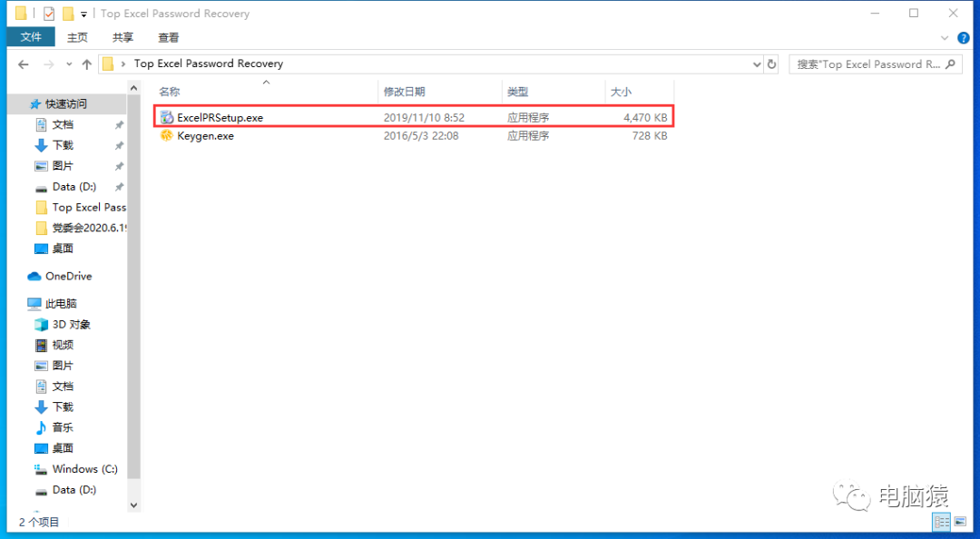The image size is (980, 539).
Task: Click the pin icon beside pinned 图片
Action: coord(119,166)
